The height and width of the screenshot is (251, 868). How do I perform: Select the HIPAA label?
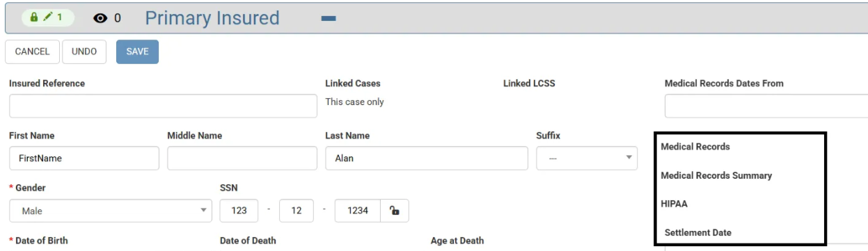click(674, 204)
